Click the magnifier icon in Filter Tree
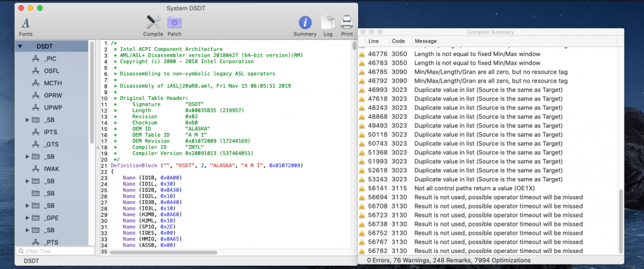644x269 pixels. (x=21, y=251)
